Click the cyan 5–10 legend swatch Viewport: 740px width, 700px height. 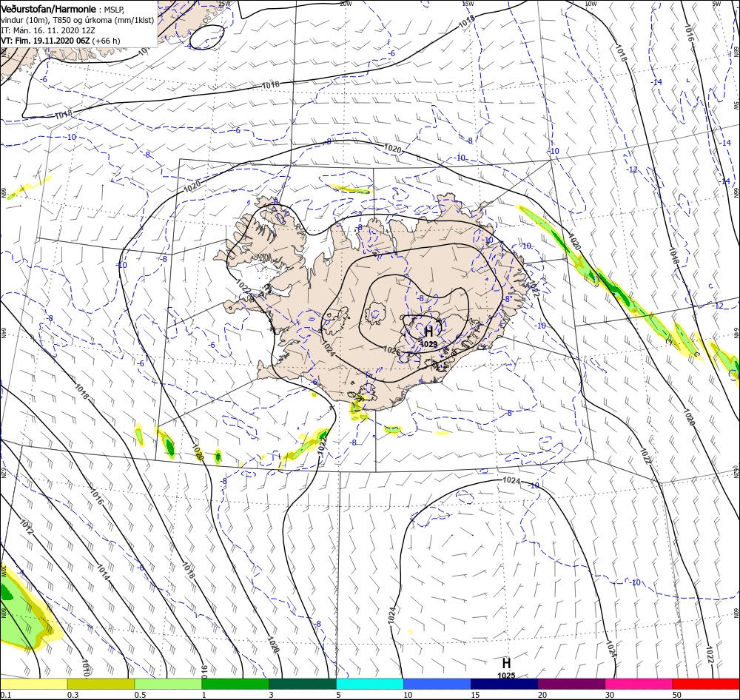(x=370, y=684)
